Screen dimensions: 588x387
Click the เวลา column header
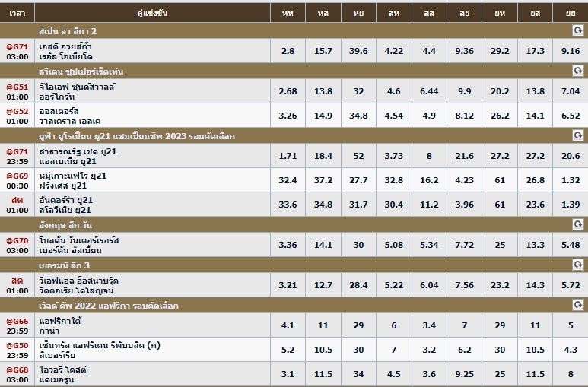pyautogui.click(x=17, y=13)
